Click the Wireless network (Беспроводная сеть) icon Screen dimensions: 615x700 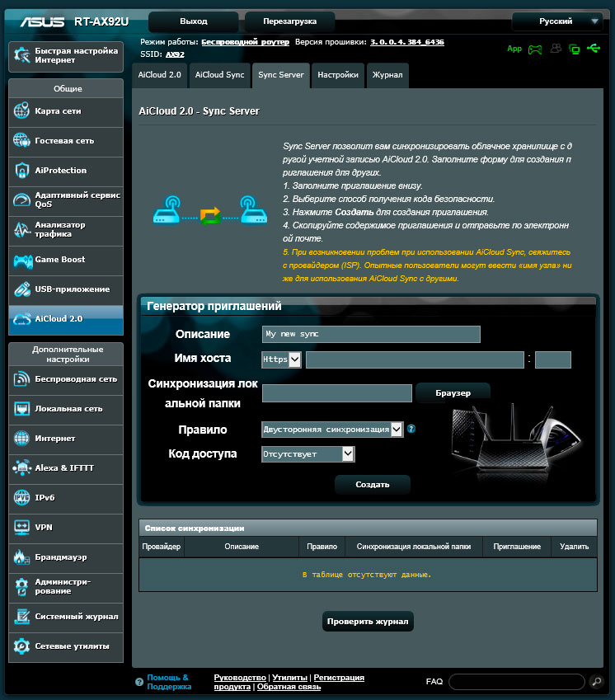(x=21, y=379)
